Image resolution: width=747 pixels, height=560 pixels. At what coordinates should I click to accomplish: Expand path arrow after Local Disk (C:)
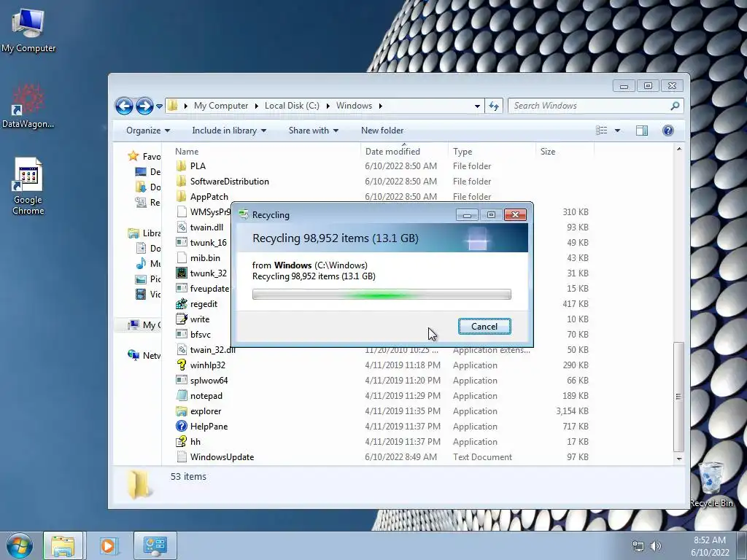click(x=328, y=106)
